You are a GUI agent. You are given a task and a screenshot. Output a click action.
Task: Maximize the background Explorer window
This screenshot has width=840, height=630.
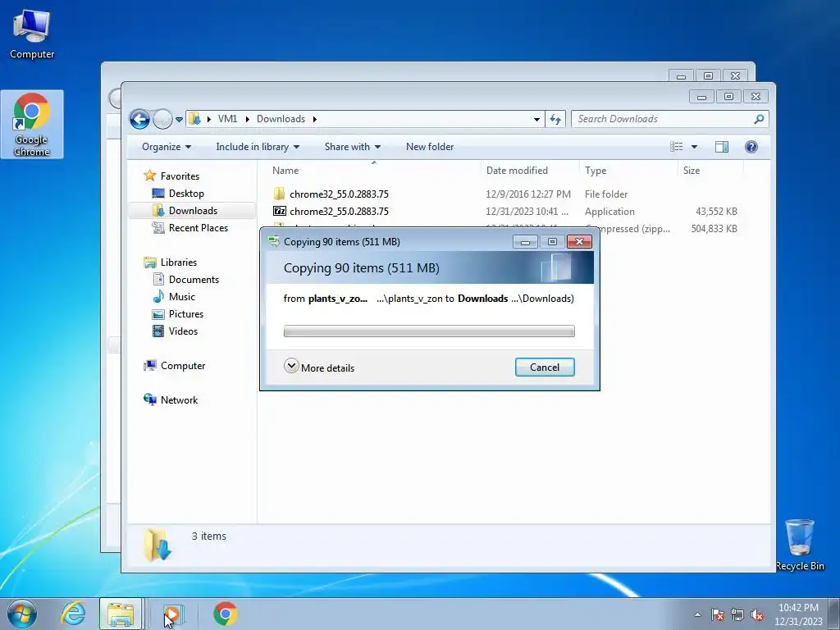click(x=708, y=76)
